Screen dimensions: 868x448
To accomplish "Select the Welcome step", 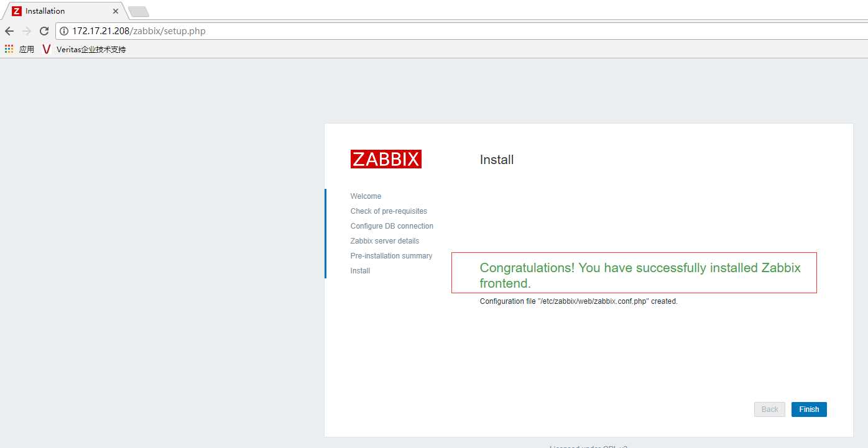I will [x=366, y=196].
